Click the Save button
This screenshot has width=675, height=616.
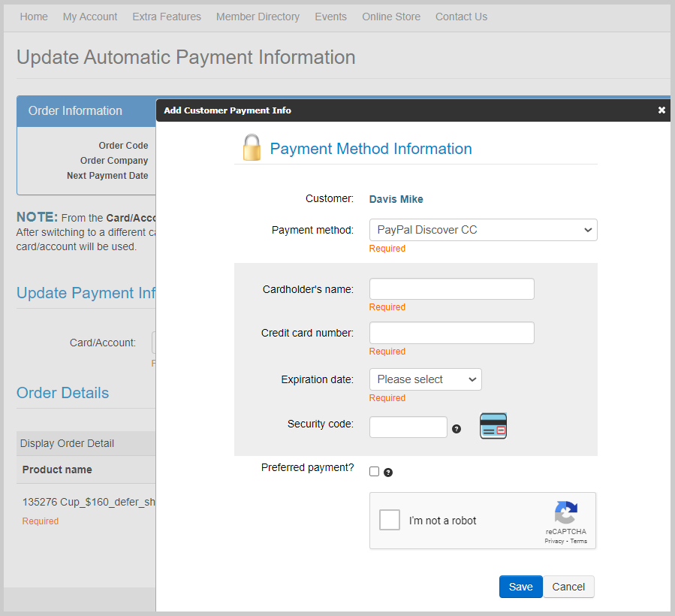pos(521,587)
